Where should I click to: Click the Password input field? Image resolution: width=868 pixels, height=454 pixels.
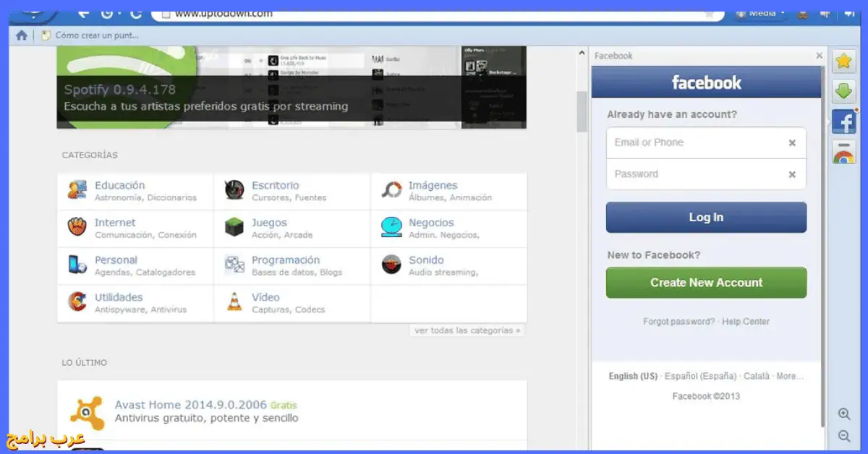click(706, 174)
